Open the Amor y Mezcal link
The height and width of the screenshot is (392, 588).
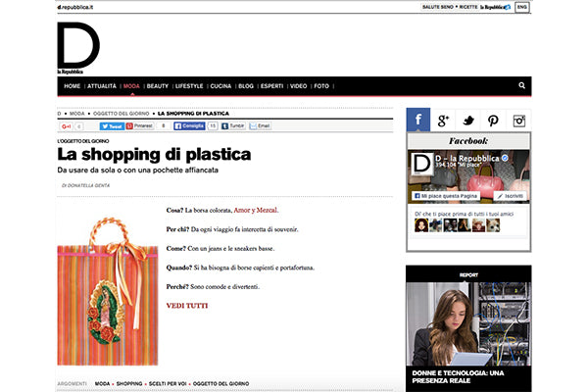click(256, 210)
